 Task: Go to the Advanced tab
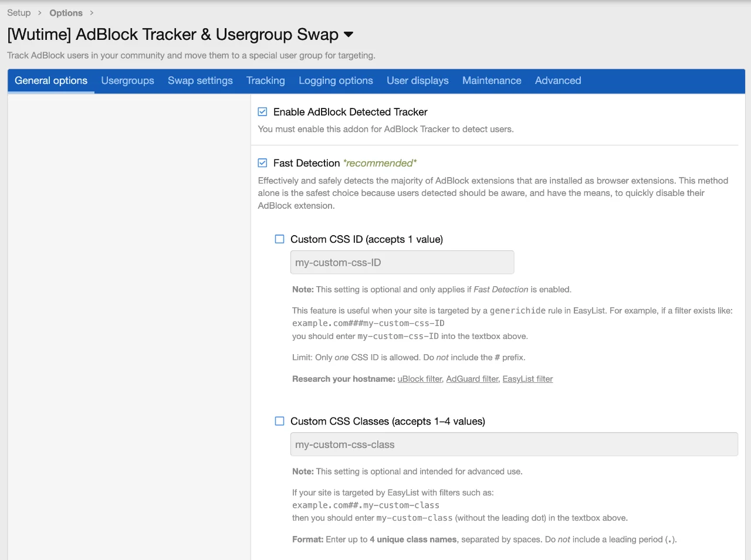pos(557,81)
